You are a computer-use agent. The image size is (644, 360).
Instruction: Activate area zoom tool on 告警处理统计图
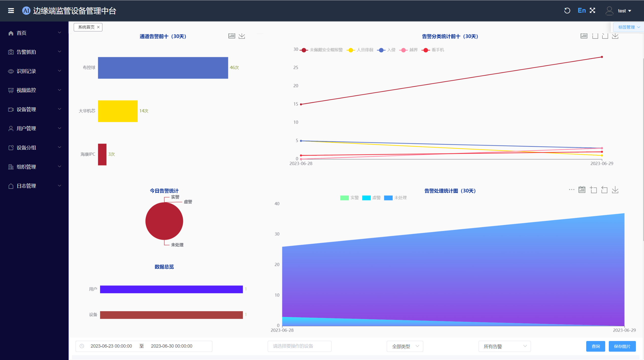point(593,190)
